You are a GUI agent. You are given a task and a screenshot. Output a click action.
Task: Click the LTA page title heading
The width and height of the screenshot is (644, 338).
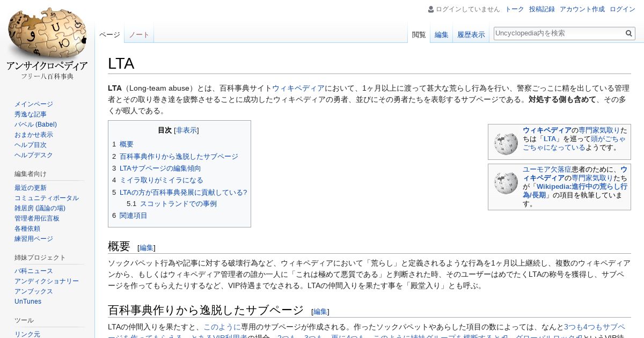click(121, 63)
